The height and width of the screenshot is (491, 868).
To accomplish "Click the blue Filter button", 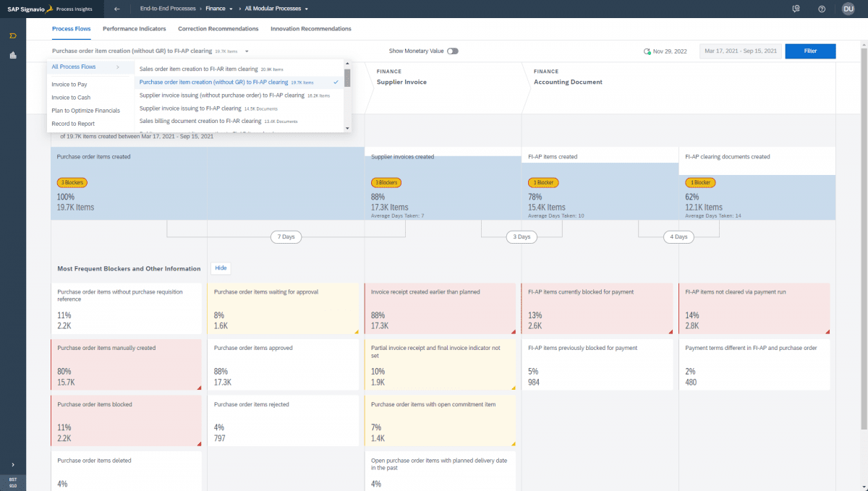I will pos(809,51).
